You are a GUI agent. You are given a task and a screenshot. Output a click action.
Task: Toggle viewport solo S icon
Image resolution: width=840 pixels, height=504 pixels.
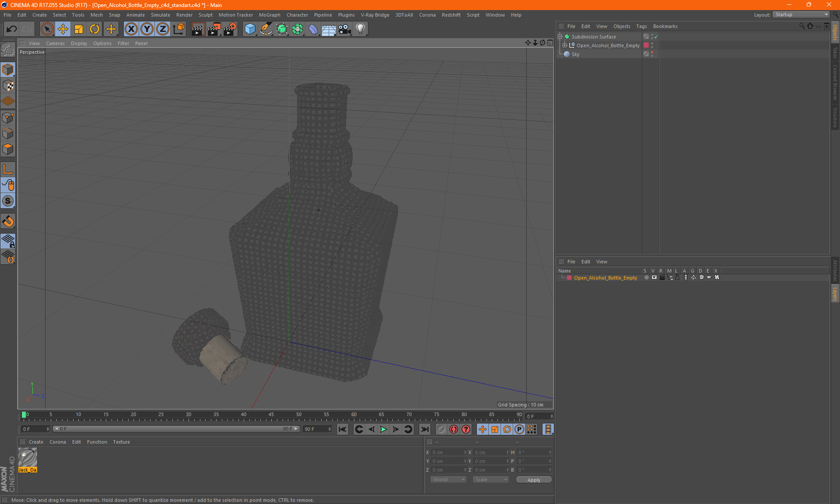coord(8,201)
